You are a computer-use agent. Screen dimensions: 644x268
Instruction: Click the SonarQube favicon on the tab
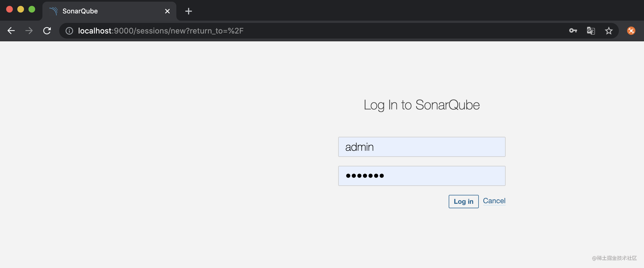point(54,11)
